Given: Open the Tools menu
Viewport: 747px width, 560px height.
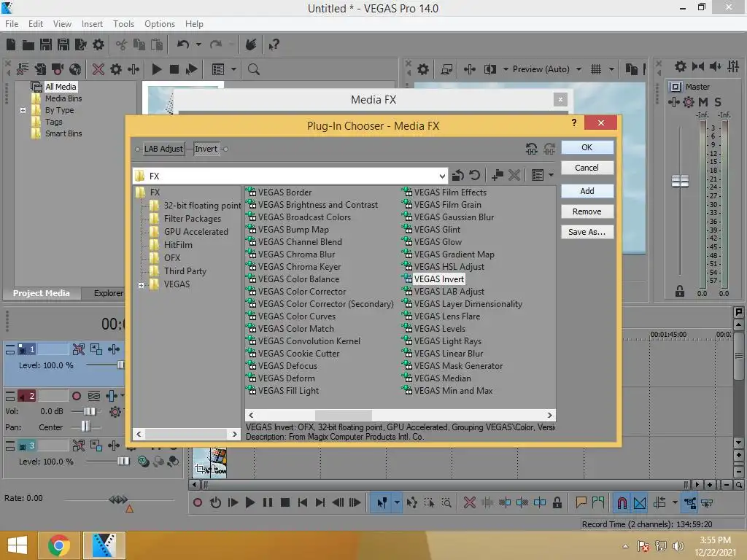Looking at the screenshot, I should [x=123, y=24].
